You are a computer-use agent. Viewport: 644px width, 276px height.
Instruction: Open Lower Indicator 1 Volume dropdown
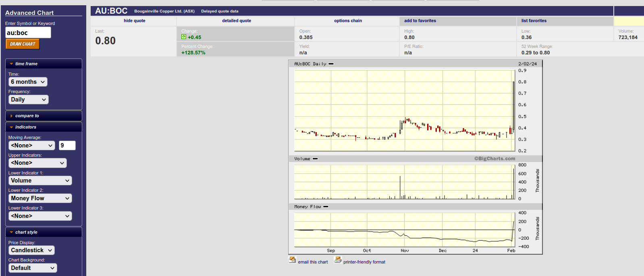tap(40, 181)
